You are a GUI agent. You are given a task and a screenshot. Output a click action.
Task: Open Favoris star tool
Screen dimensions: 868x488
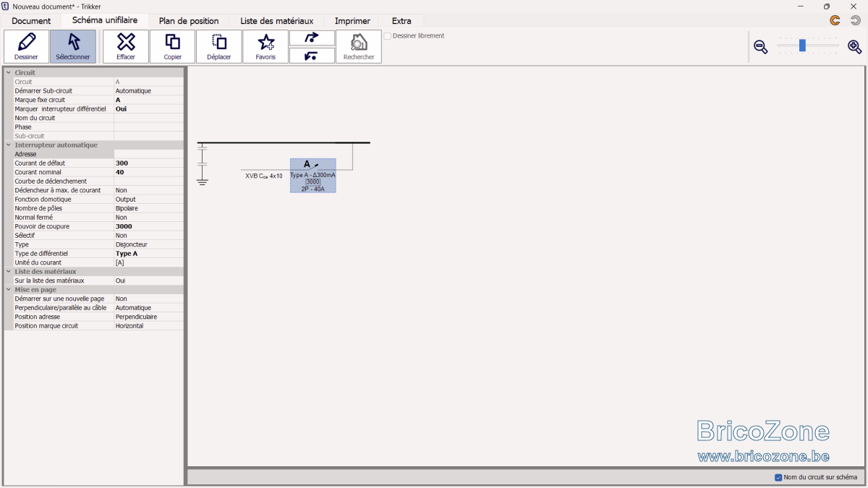click(x=265, y=46)
